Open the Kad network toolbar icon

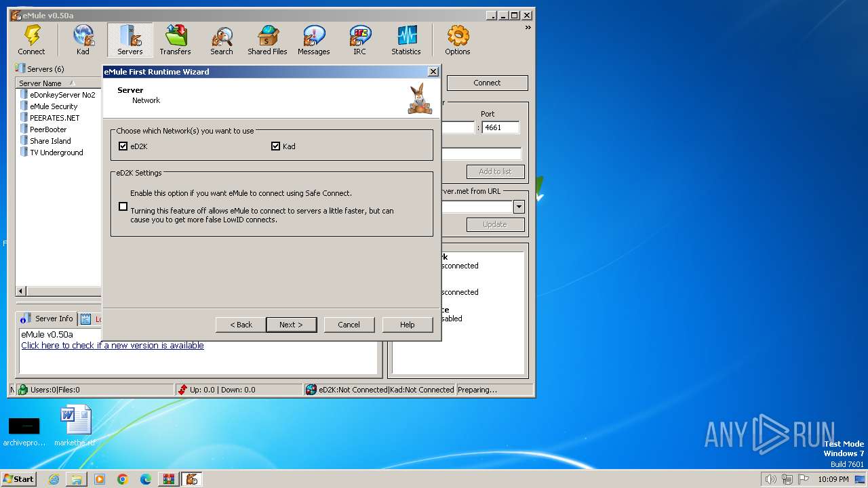[x=83, y=41]
